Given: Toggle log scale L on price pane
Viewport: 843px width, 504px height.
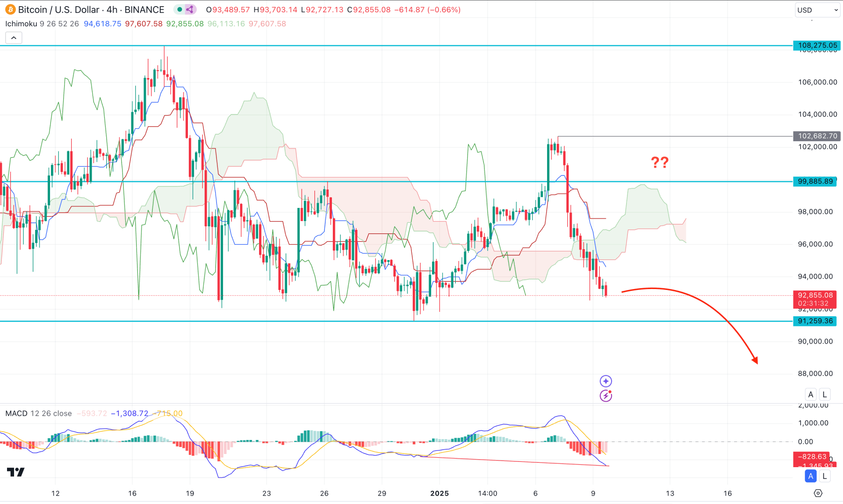Looking at the screenshot, I should click(825, 394).
